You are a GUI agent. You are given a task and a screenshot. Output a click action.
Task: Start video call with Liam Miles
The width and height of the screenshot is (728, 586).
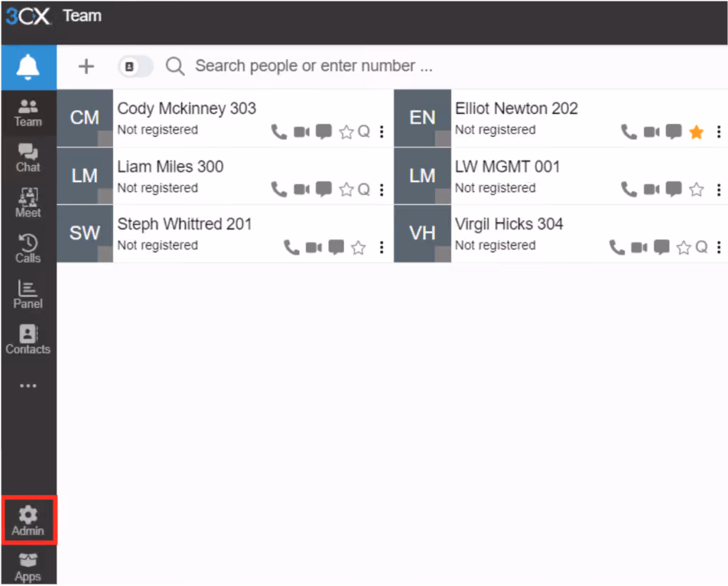301,189
